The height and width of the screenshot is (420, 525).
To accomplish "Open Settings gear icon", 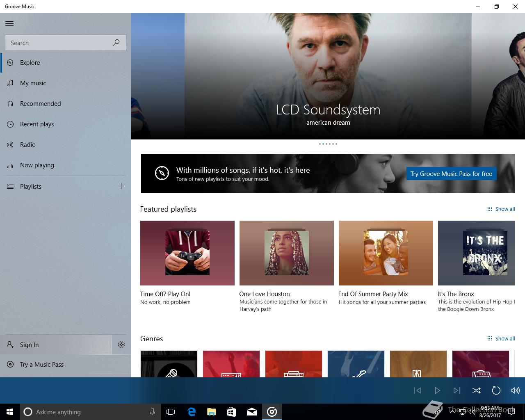I will coord(121,345).
